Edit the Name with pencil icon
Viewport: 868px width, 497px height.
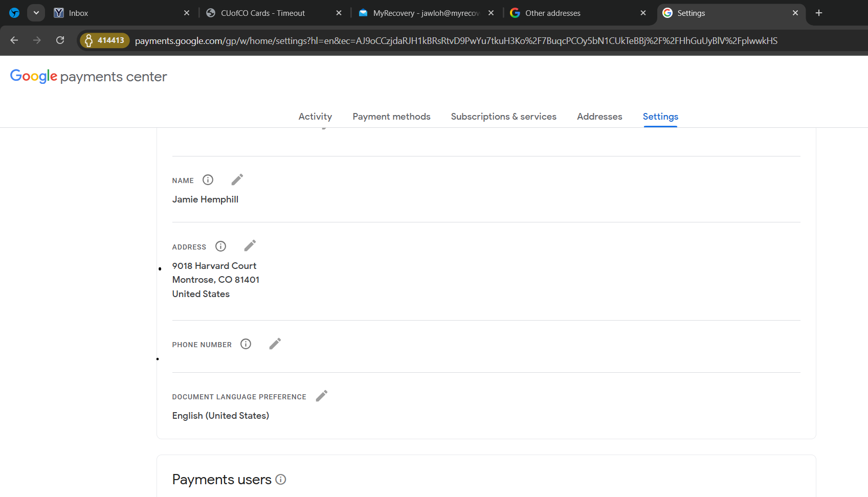pyautogui.click(x=237, y=179)
